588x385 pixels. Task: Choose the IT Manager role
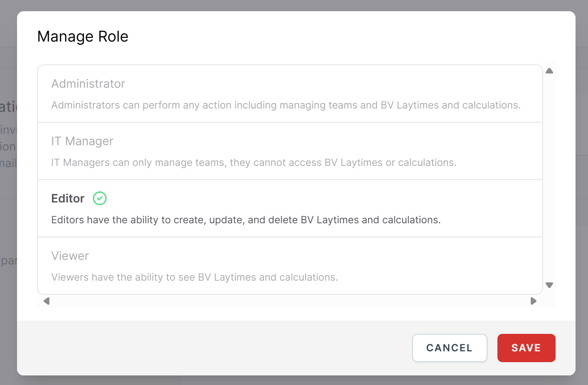[82, 141]
